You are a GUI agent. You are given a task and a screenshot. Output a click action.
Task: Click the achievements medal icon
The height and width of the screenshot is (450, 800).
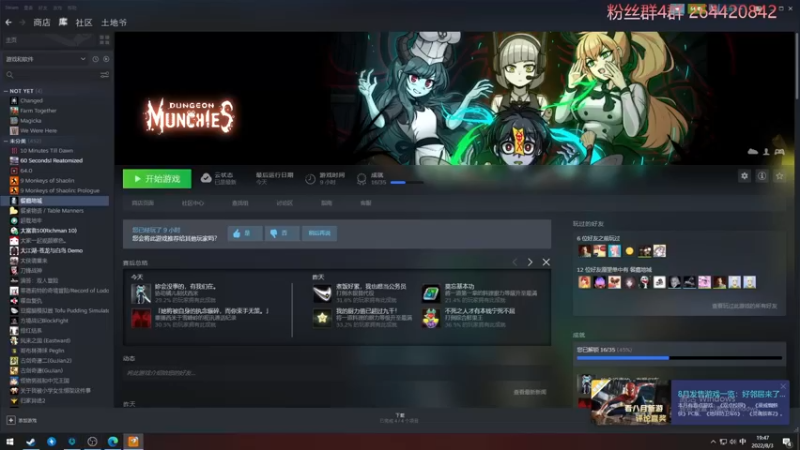click(x=361, y=179)
